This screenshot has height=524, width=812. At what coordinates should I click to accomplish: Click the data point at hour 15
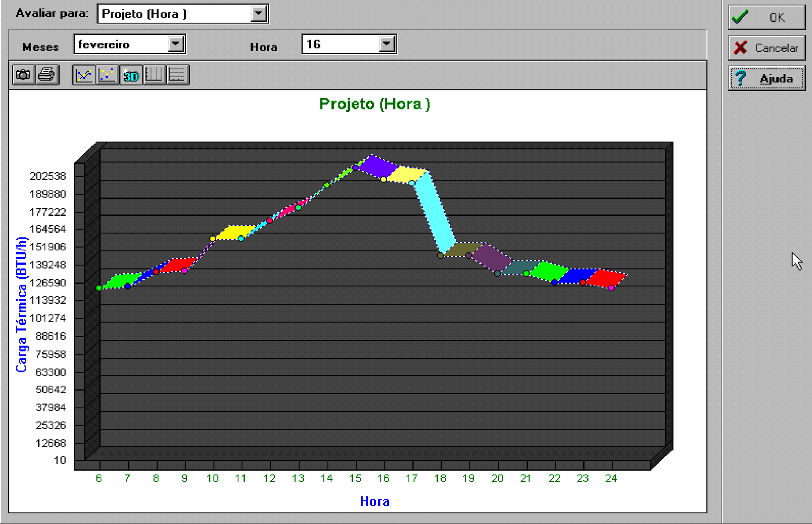point(355,168)
